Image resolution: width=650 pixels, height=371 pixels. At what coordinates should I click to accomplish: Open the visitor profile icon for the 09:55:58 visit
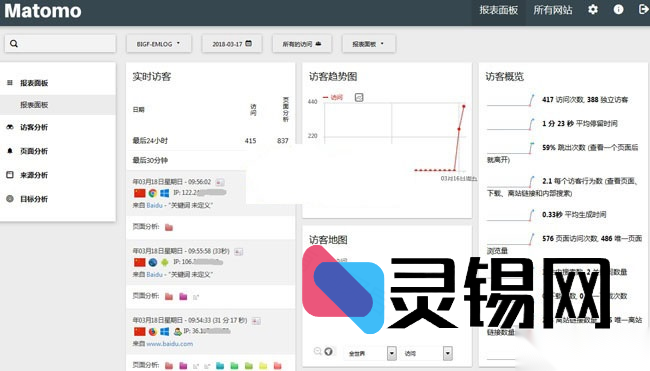tap(238, 252)
